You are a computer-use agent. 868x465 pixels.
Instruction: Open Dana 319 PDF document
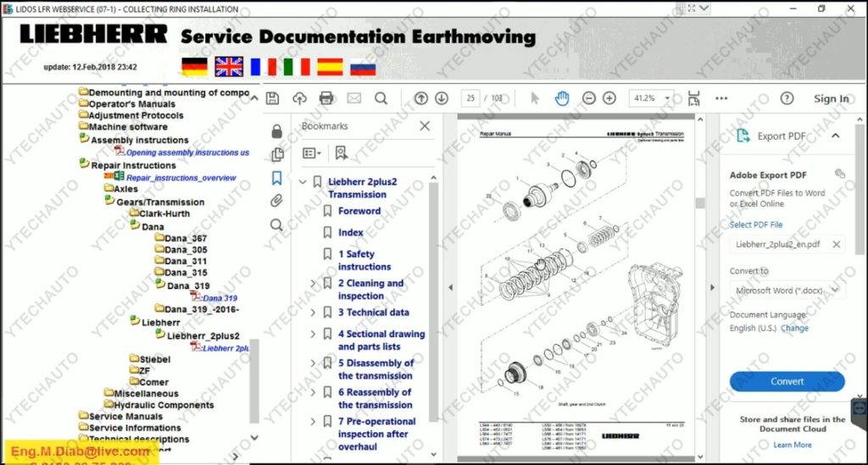[x=220, y=298]
